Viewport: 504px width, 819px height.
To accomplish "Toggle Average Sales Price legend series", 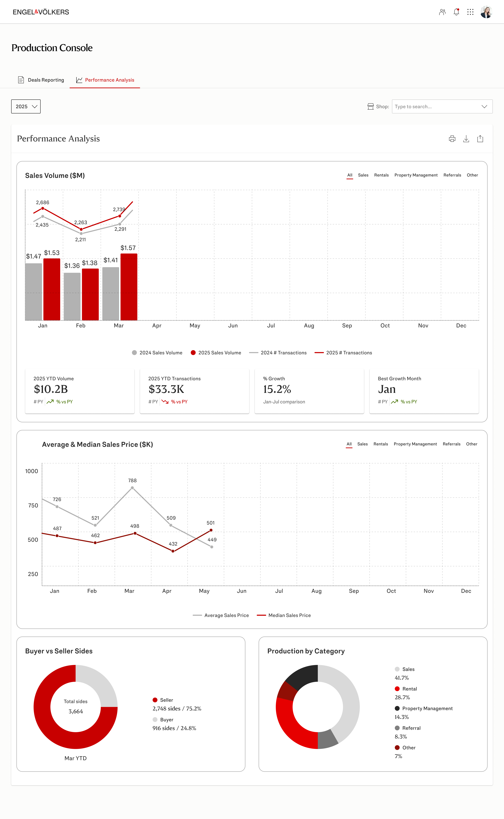I will tap(221, 615).
